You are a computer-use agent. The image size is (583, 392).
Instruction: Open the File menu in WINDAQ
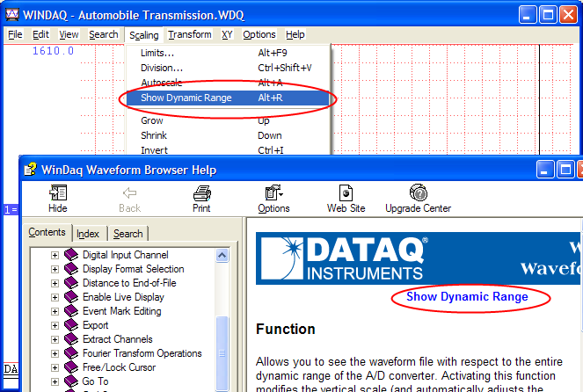coord(15,34)
